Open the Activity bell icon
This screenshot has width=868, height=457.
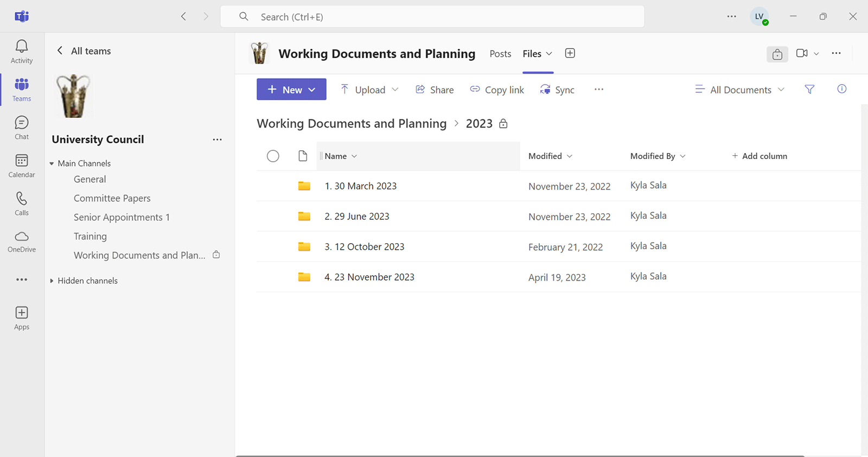tap(22, 52)
